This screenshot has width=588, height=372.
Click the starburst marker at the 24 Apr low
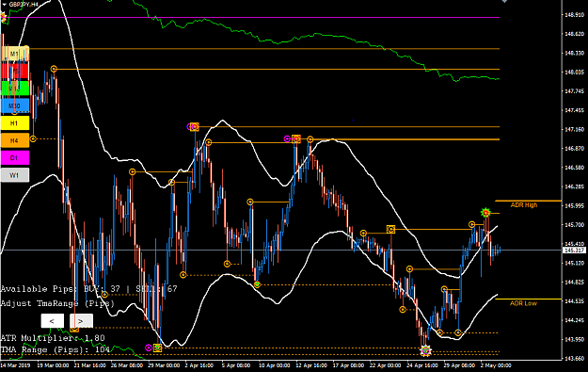tap(425, 351)
